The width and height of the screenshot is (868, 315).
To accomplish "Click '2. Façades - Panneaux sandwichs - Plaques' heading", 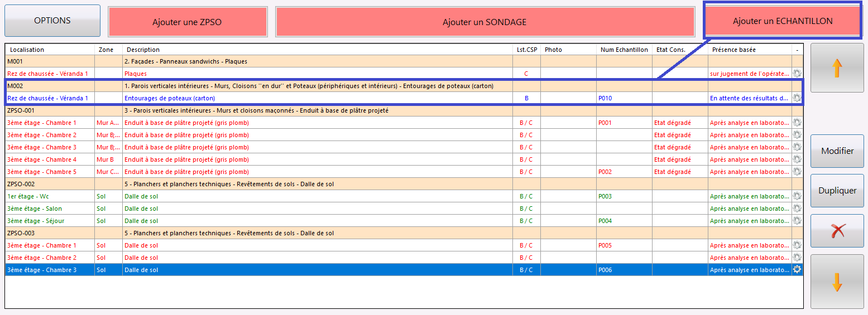I will 186,61.
